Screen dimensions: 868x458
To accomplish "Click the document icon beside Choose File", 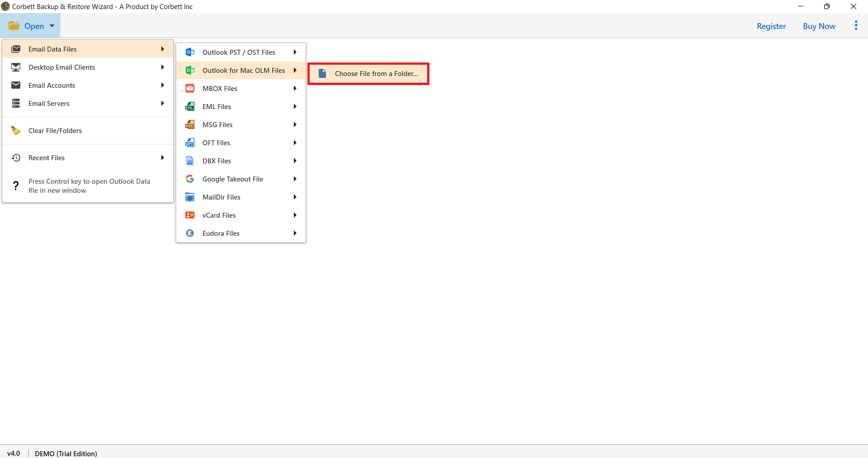I will [322, 73].
